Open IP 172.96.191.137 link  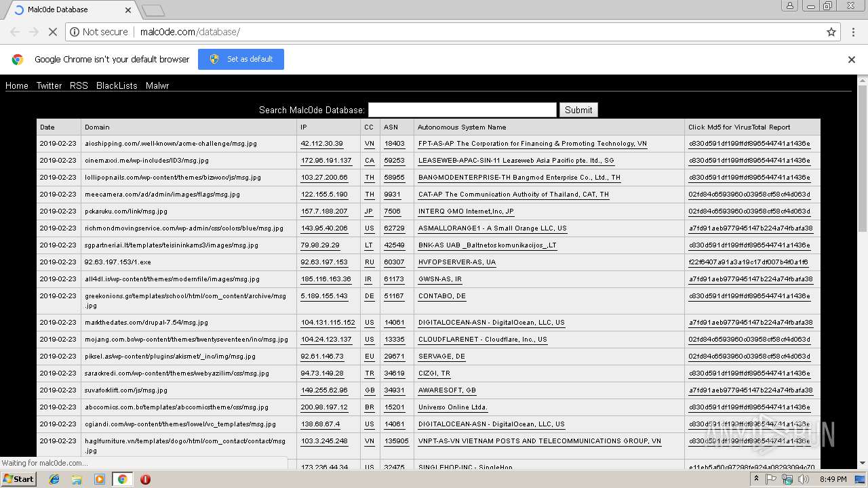[x=326, y=161]
